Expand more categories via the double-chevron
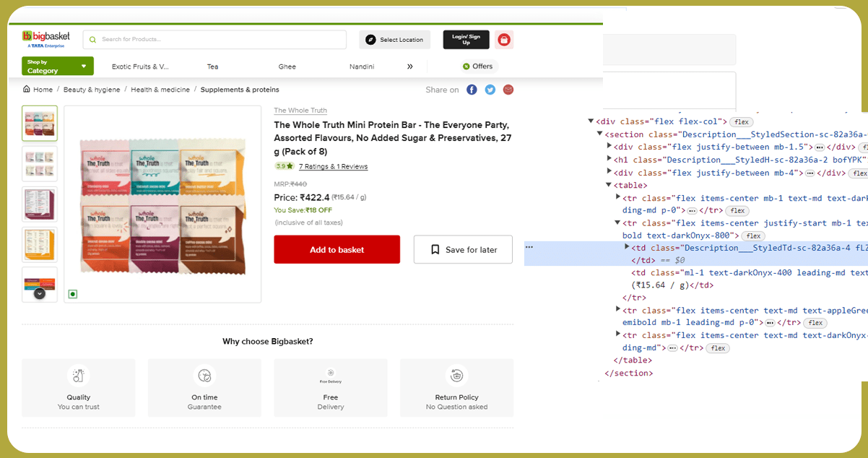This screenshot has width=868, height=458. tap(409, 66)
